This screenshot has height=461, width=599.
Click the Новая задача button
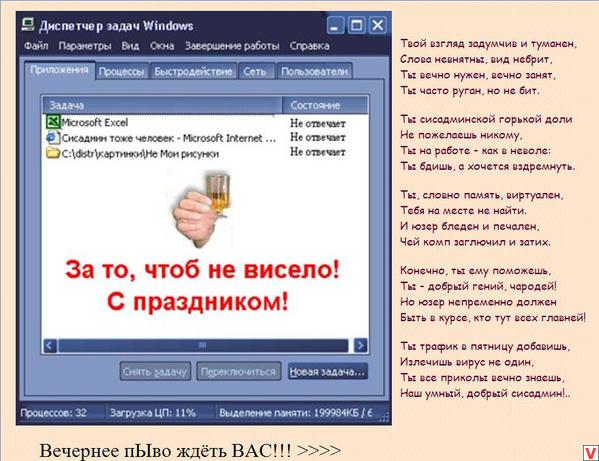[327, 372]
